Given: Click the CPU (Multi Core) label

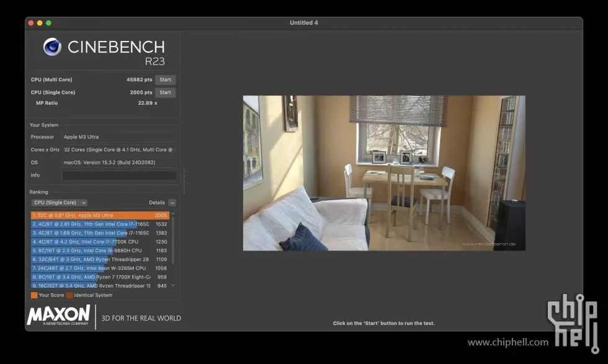Looking at the screenshot, I should click(x=51, y=80).
